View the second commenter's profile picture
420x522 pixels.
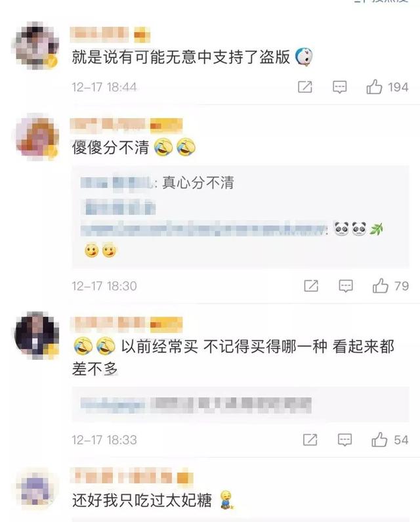pyautogui.click(x=37, y=137)
